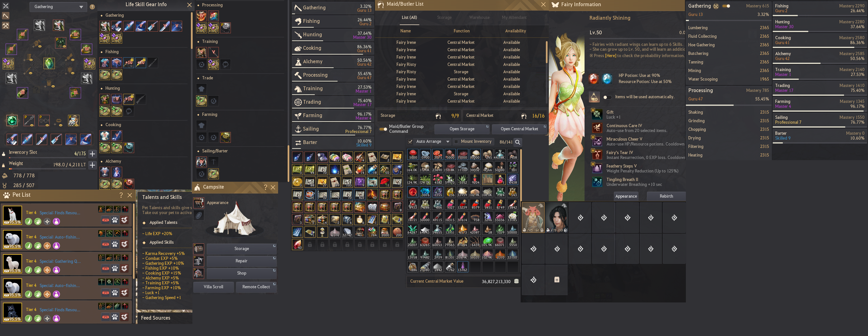Click the hoe life-skill gear icon
Viewport: 868px width, 336px height.
coord(6,16)
